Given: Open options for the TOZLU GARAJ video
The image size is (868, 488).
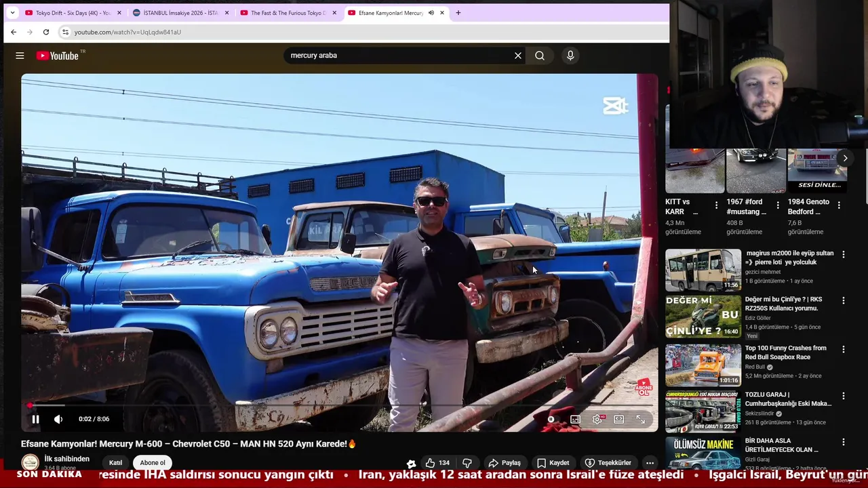Looking at the screenshot, I should 844,396.
